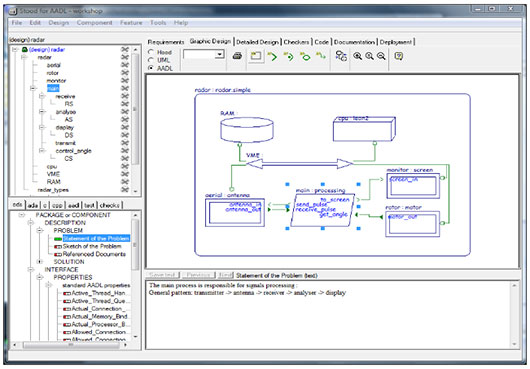Click the horizontal scrollbar of the lower-left panel
This screenshot has height=369, width=530.
(x=71, y=345)
